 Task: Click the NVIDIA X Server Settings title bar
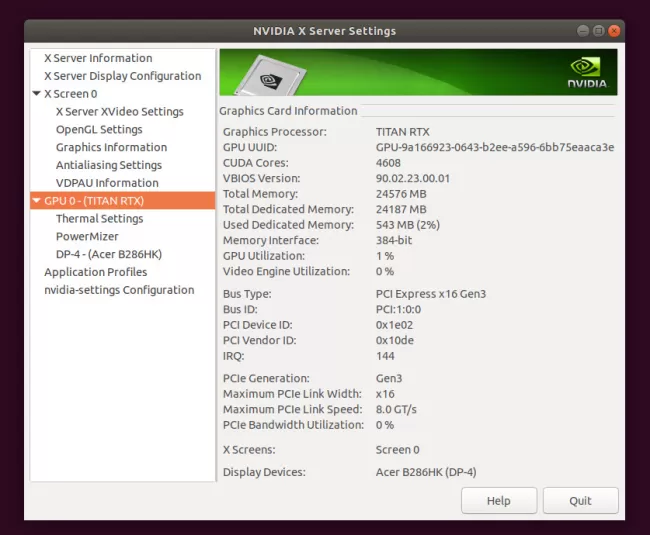(x=325, y=31)
